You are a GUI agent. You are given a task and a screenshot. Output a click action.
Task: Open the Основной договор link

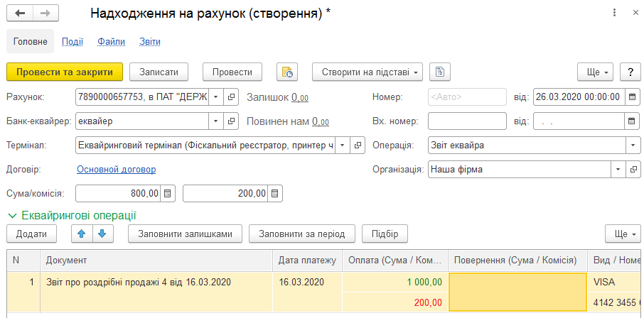pyautogui.click(x=117, y=170)
